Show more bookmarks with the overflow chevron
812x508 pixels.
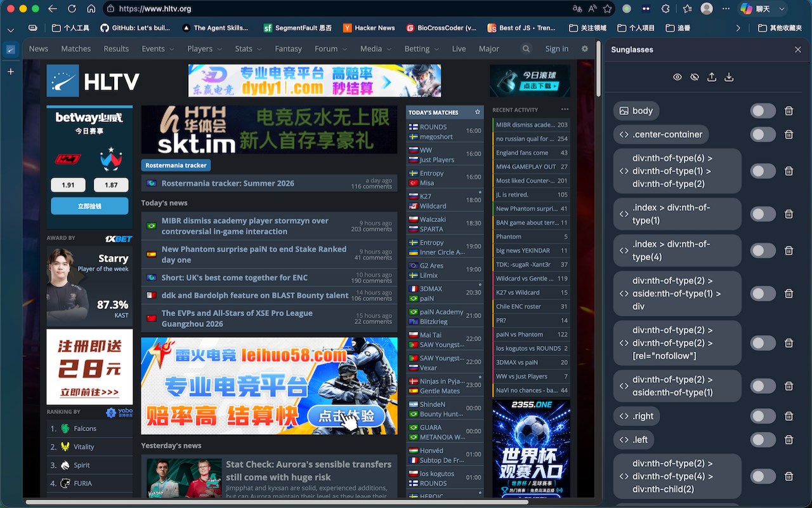(x=738, y=28)
